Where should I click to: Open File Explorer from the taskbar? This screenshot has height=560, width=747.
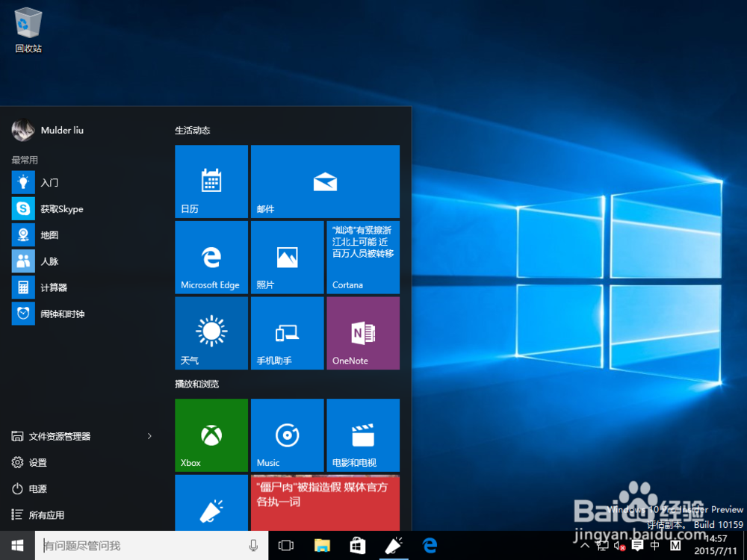click(x=322, y=546)
